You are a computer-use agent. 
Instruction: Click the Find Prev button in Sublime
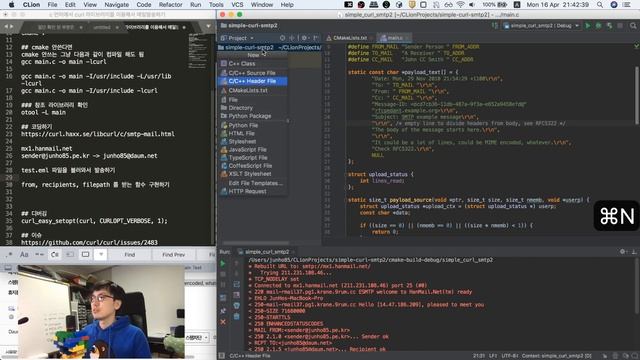173,255
